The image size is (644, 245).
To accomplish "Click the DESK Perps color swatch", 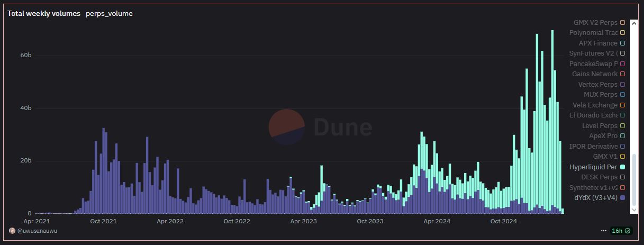I will point(622,177).
